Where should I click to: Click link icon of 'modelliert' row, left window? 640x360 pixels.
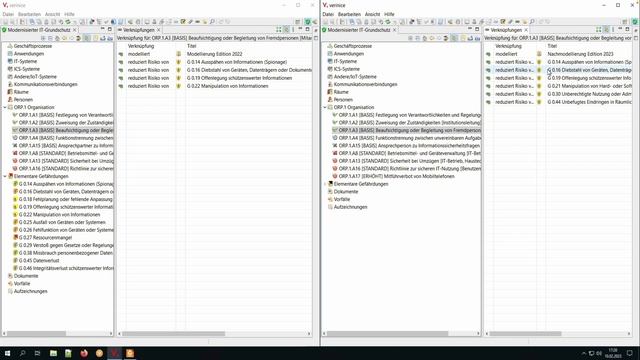pos(121,54)
